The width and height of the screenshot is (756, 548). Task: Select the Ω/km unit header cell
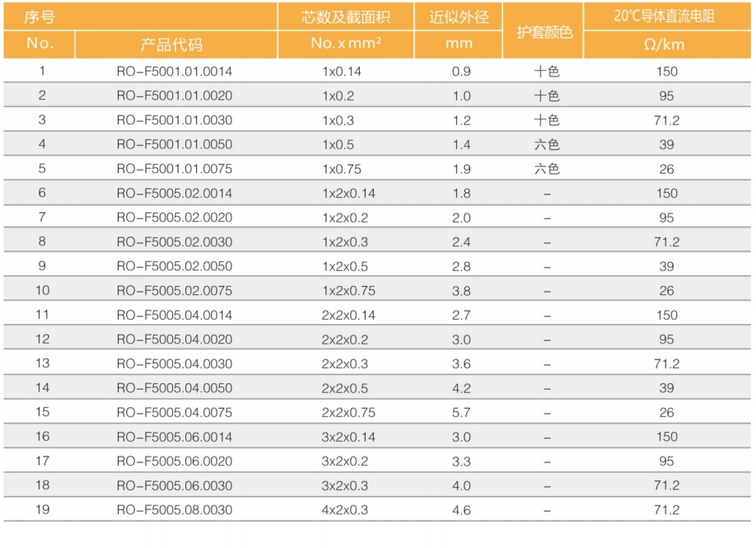point(666,44)
